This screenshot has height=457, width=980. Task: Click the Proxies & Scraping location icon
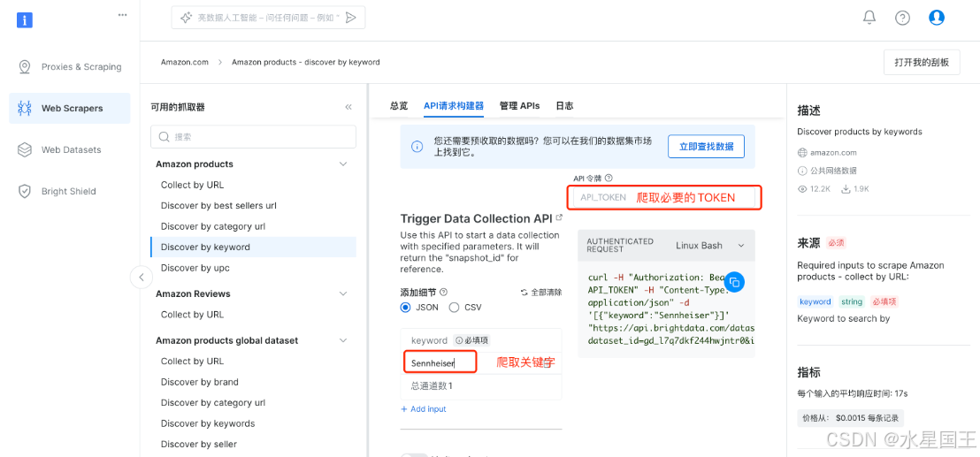tap(25, 67)
